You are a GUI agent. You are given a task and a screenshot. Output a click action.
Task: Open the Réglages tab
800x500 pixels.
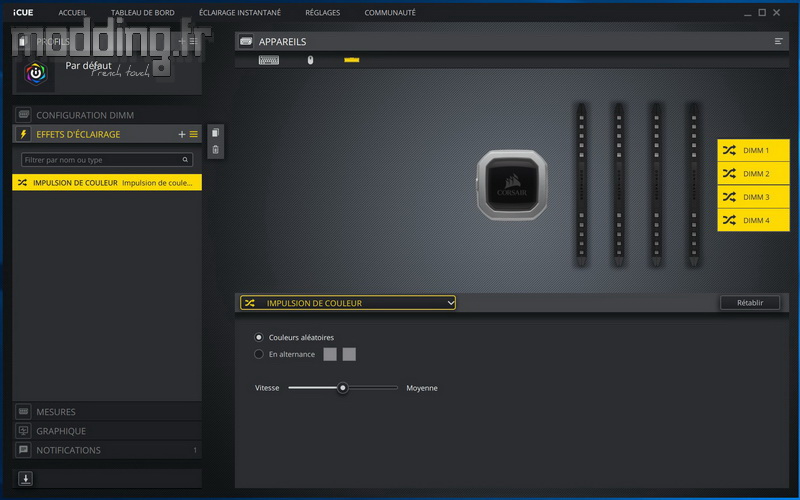click(x=322, y=12)
